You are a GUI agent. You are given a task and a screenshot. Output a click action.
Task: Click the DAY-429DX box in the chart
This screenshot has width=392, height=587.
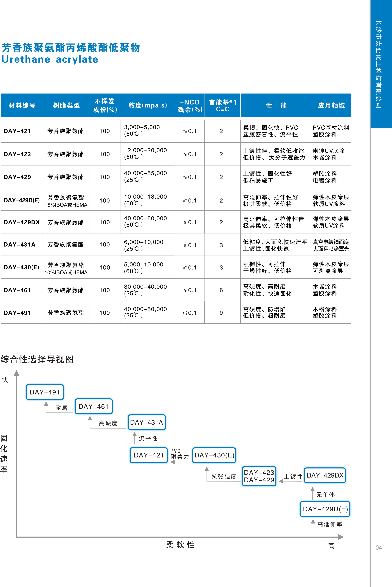click(325, 475)
